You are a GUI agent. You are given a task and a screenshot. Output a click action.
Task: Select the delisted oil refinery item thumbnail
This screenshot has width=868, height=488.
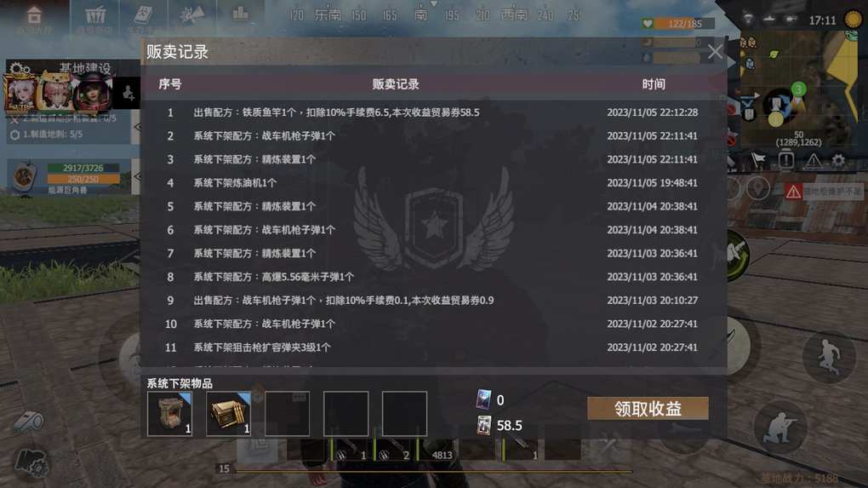[x=170, y=413]
